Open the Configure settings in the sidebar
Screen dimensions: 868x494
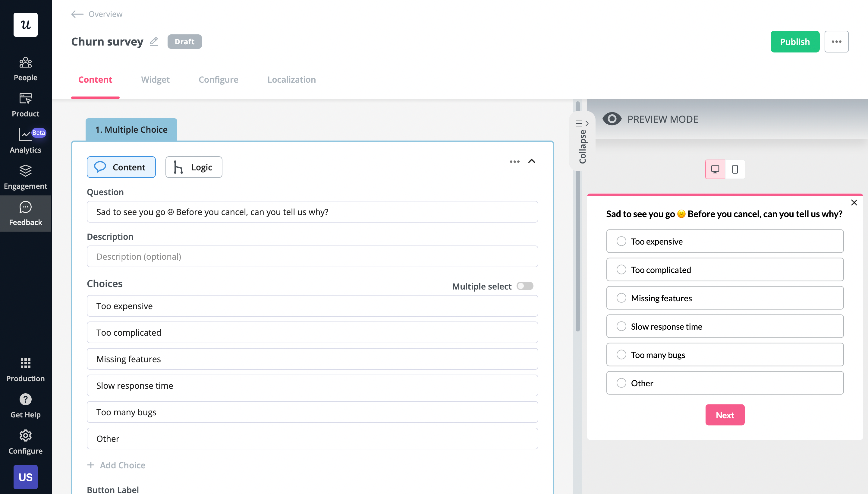click(25, 442)
